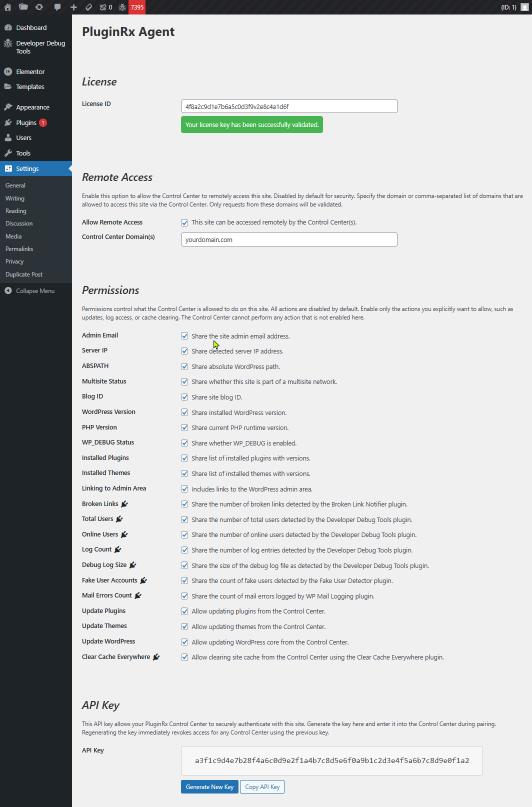Toggle the Server IP sharing checkbox

[184, 351]
